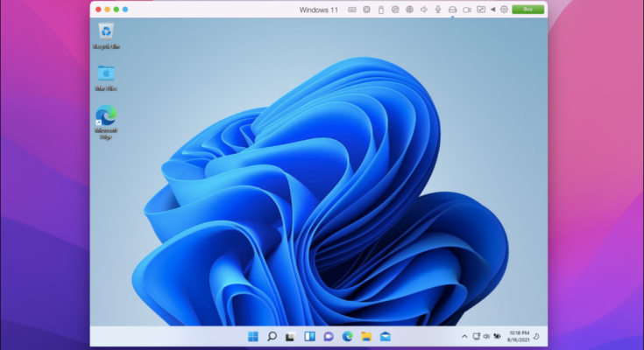644x350 pixels.
Task: Toggle microphone icon in Parallels toolbar
Action: 437,10
